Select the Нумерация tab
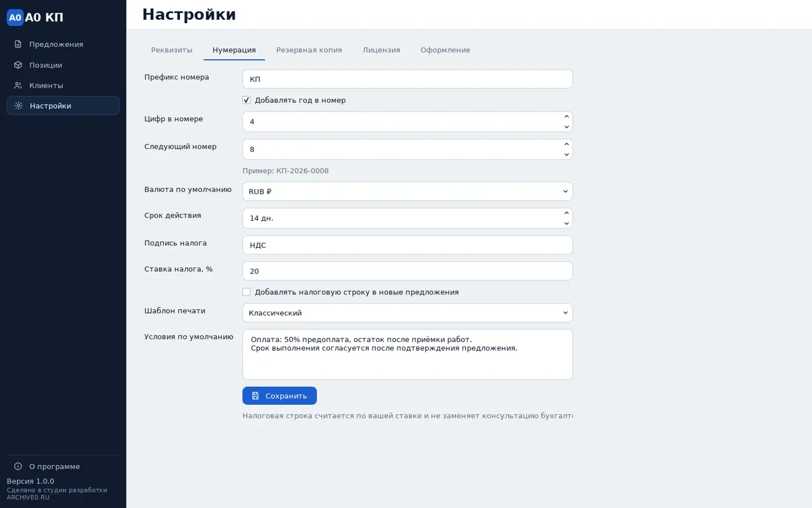812x508 pixels. (x=234, y=50)
